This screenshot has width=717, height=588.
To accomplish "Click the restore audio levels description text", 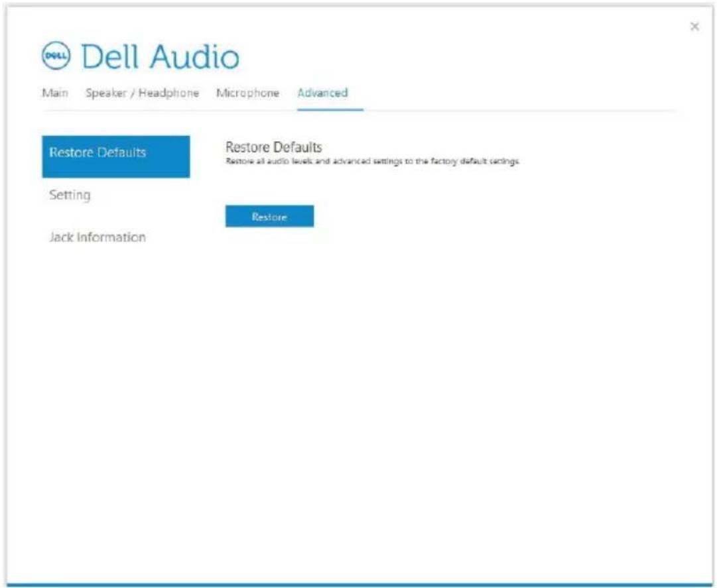I will click(x=373, y=161).
